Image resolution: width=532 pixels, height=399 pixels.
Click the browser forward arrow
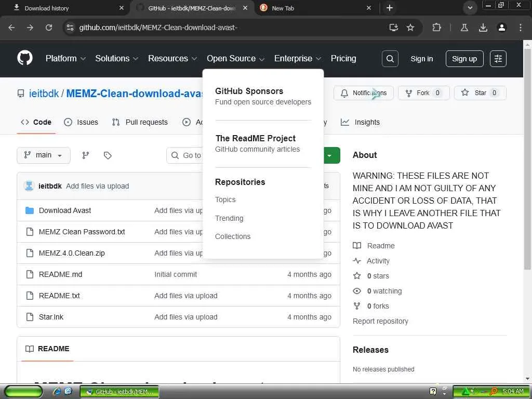pyautogui.click(x=30, y=28)
